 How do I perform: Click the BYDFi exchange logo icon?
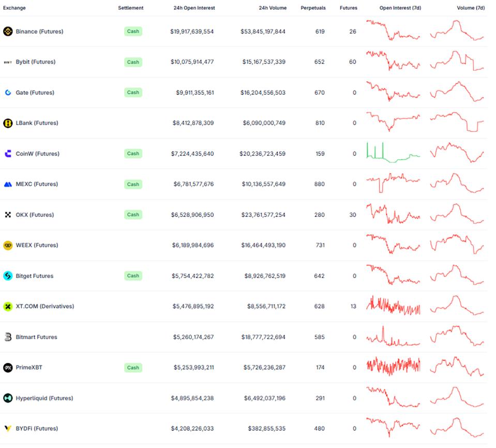coord(8,429)
